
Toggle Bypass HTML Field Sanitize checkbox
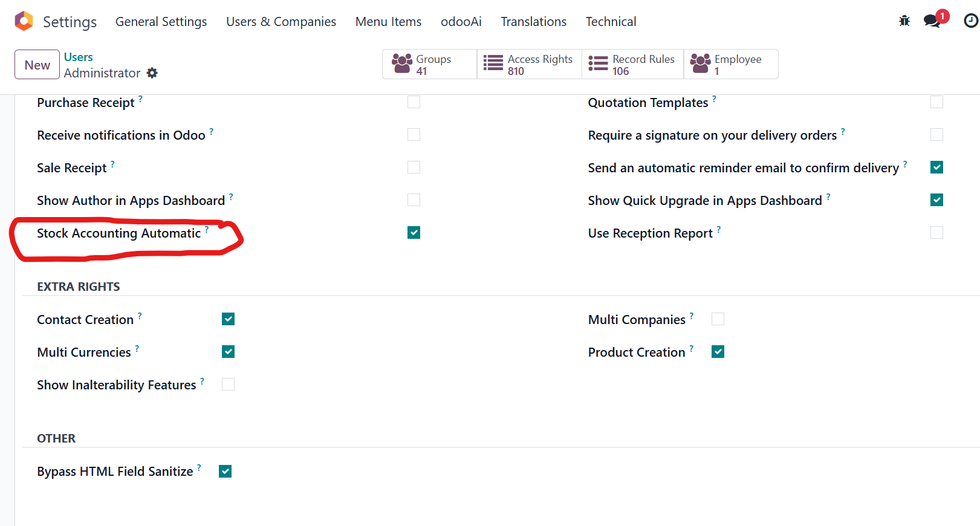(x=225, y=472)
